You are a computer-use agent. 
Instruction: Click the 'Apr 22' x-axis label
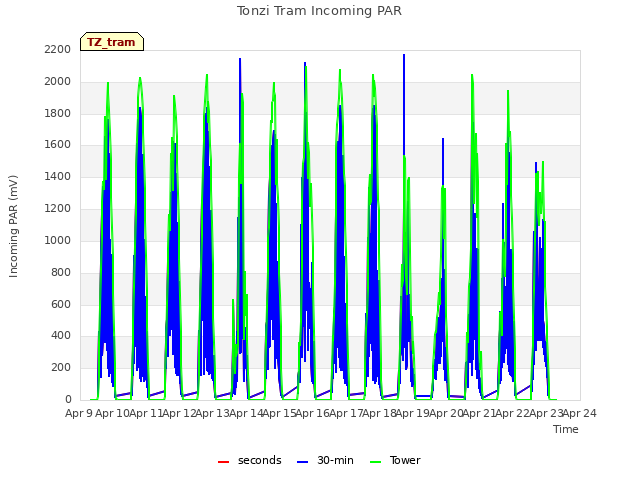click(512, 413)
